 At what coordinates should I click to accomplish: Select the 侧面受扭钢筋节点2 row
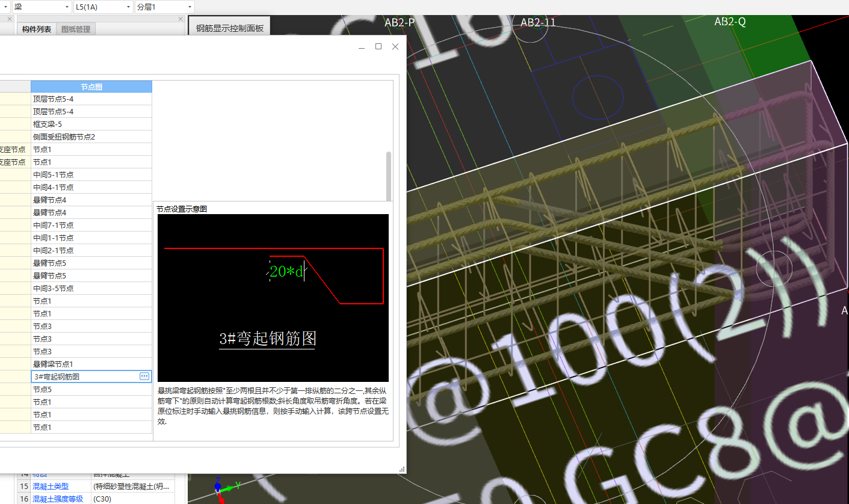91,137
